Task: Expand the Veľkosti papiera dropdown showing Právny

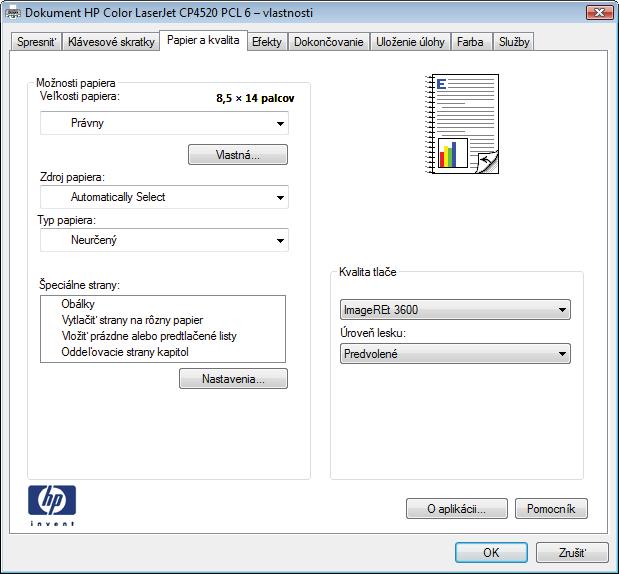Action: (x=164, y=123)
